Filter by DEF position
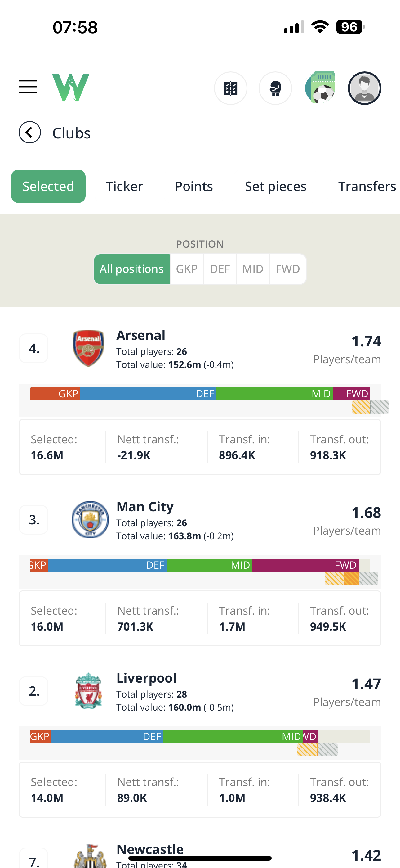 click(220, 269)
